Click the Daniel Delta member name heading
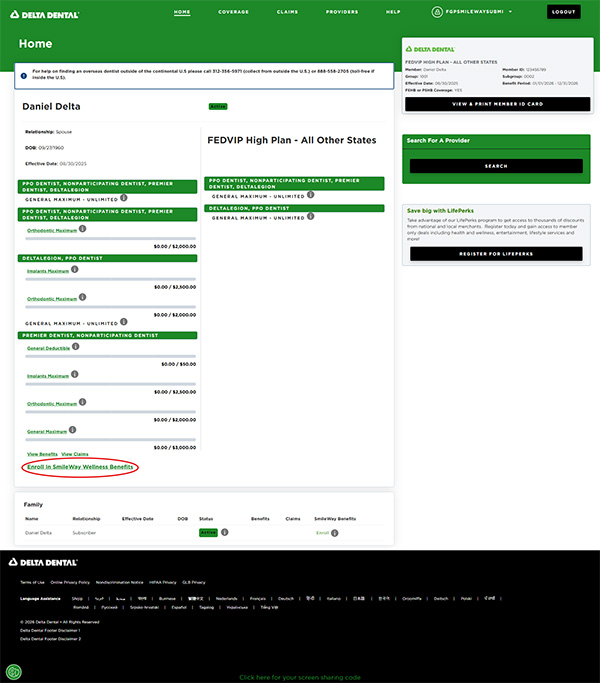The height and width of the screenshot is (683, 600). click(x=51, y=106)
